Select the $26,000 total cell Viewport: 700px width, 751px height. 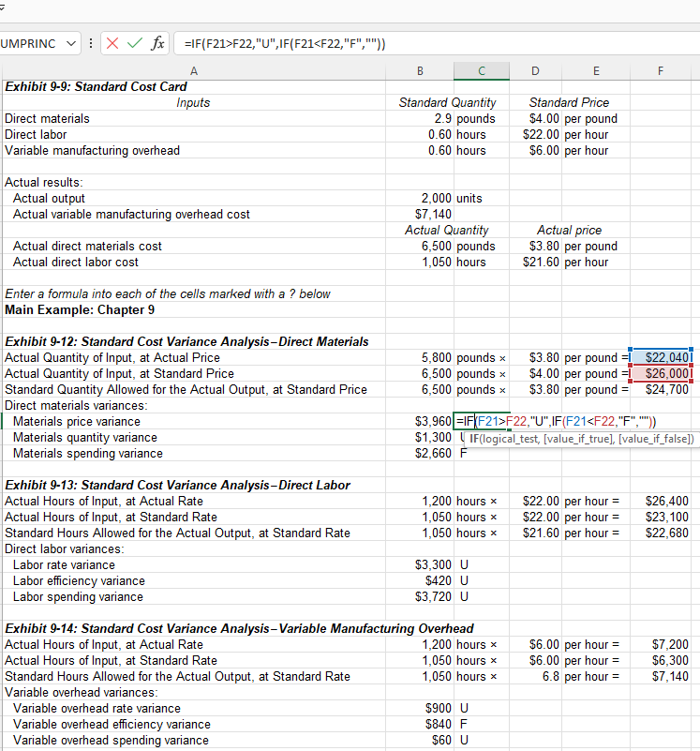(661, 373)
